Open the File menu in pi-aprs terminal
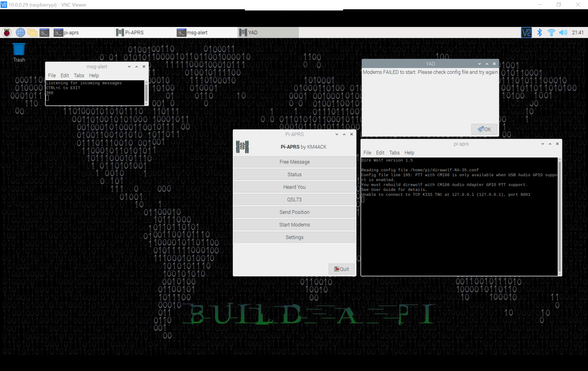The height and width of the screenshot is (371, 588). pos(367,153)
